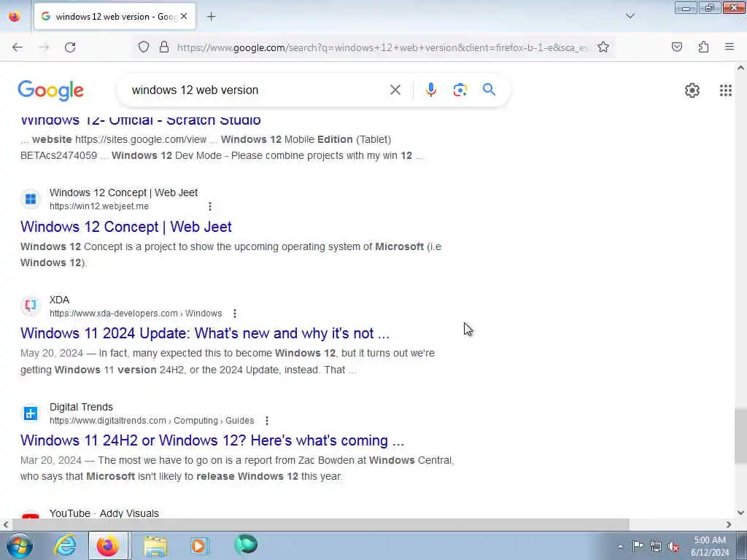Viewport: 747px width, 560px height.
Task: Open more options for Digital Trends result
Action: click(267, 421)
